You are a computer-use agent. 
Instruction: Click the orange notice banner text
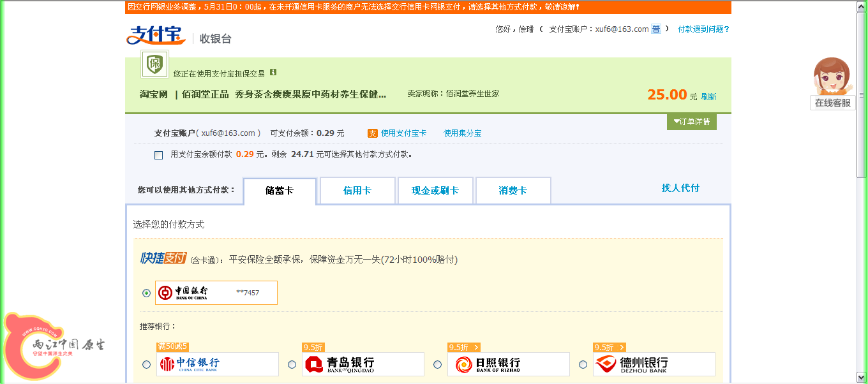click(354, 7)
